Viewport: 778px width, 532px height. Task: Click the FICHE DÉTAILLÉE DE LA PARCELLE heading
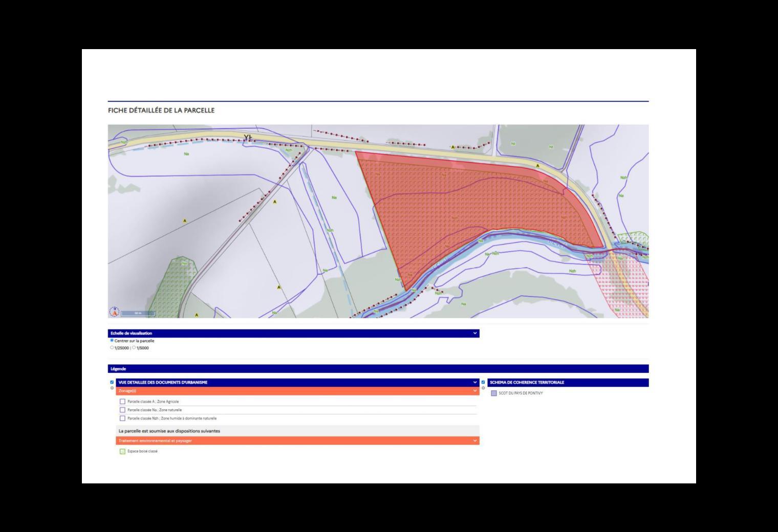pos(161,110)
